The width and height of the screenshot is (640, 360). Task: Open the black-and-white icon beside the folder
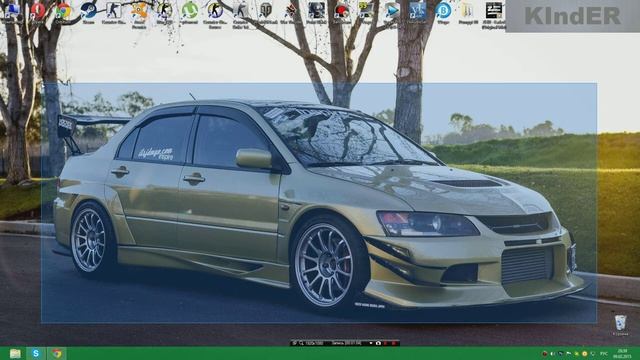point(493,10)
